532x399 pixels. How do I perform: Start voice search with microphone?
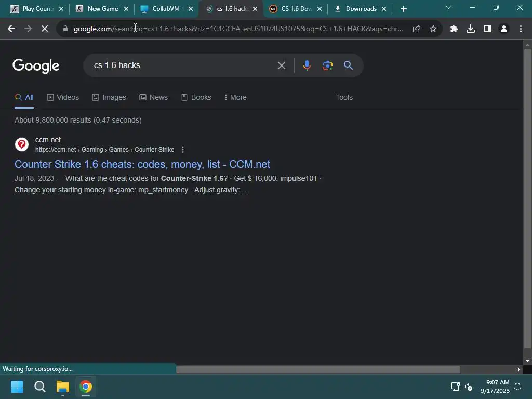[307, 65]
